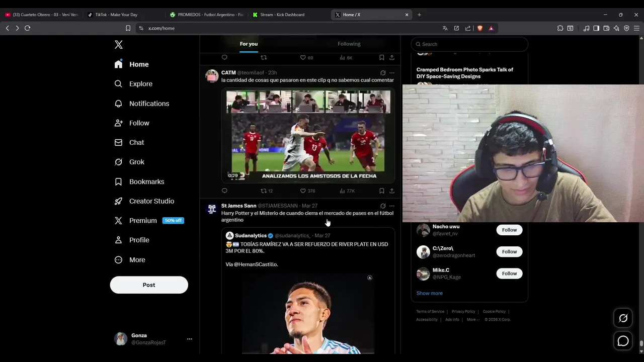Expand footer More menu
This screenshot has width=644, height=362.
pyautogui.click(x=472, y=320)
